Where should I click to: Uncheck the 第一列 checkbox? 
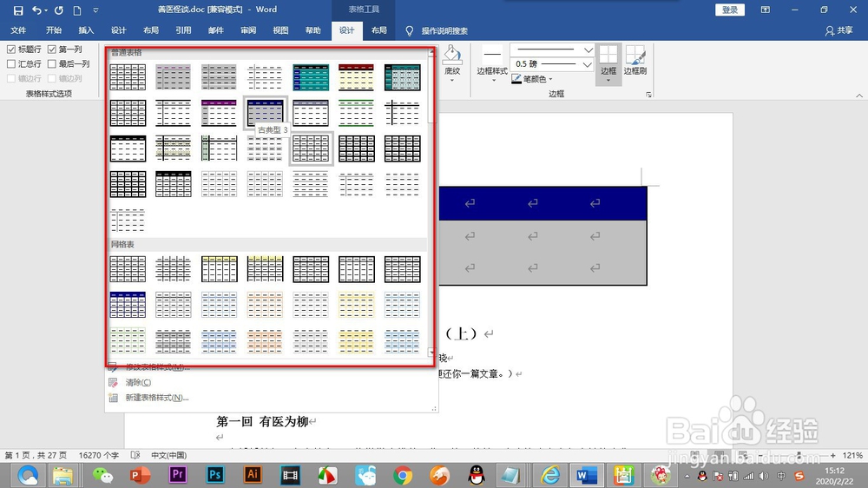click(52, 49)
